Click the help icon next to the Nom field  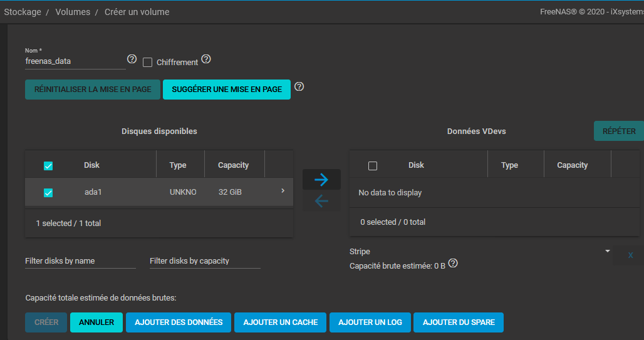pyautogui.click(x=132, y=59)
